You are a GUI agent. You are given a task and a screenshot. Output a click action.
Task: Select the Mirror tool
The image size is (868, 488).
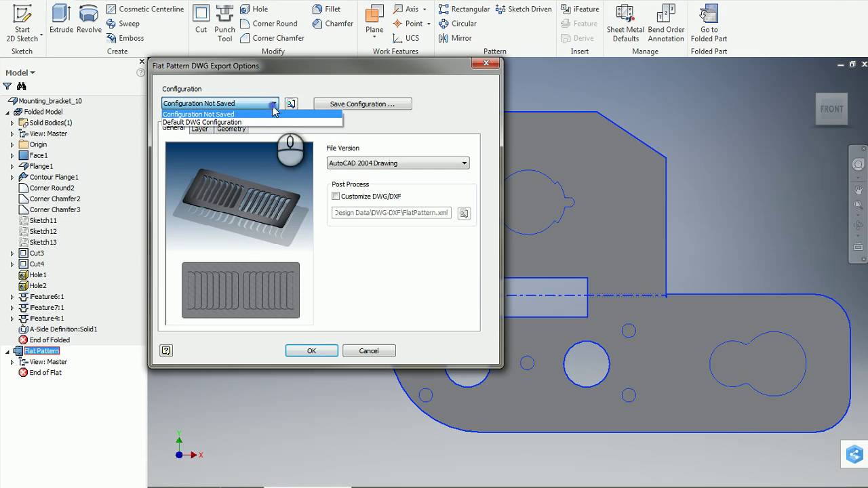tap(455, 38)
